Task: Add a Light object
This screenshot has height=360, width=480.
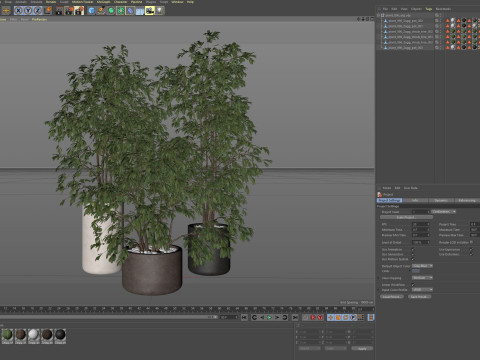Action: [x=159, y=11]
